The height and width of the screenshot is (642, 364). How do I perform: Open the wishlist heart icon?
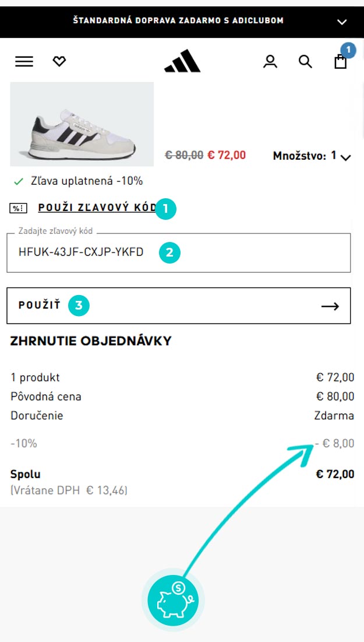tap(59, 61)
